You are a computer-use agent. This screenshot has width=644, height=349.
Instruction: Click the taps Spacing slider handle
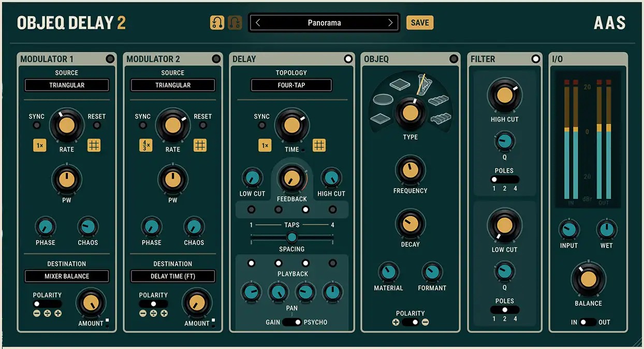292,237
